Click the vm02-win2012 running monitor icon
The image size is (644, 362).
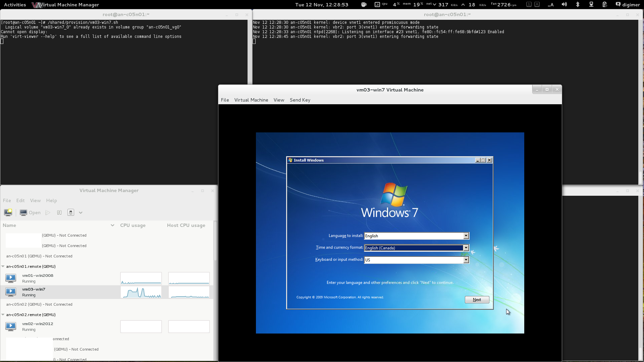(11, 326)
